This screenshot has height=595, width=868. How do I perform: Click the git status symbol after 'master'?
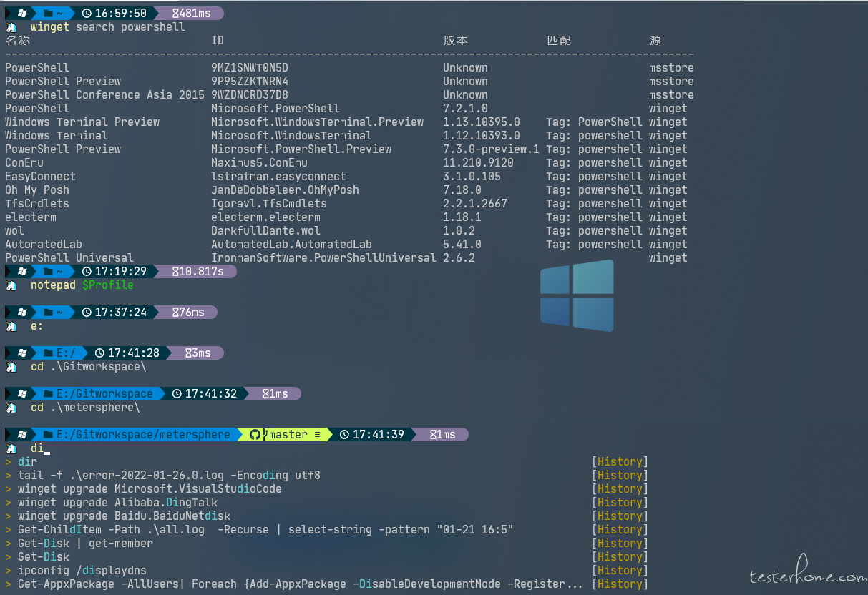click(317, 434)
